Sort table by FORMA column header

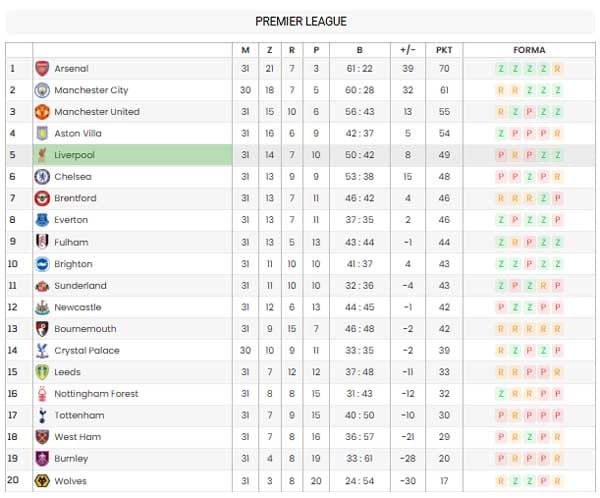[529, 50]
